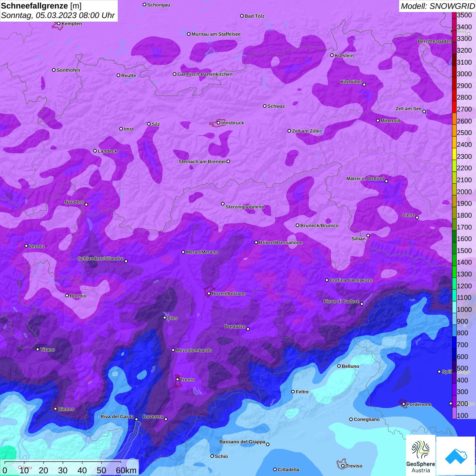Screen dimensions: 476x476
Task: Click the Pordenone city marker
Action: tap(404, 404)
